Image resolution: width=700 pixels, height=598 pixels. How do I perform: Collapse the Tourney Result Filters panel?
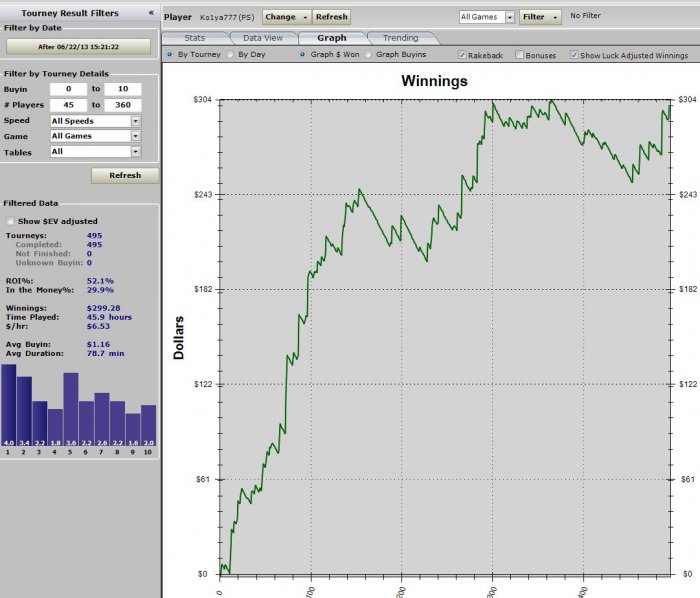pos(151,13)
